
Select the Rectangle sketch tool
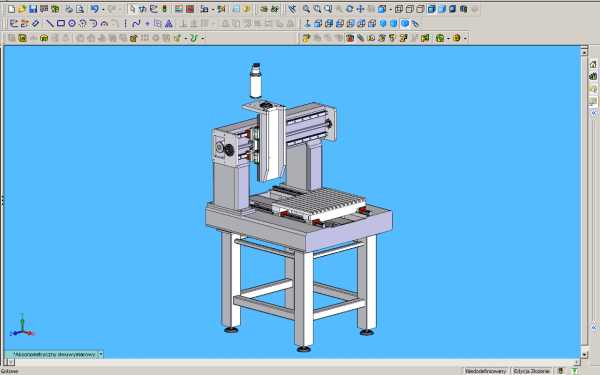click(x=60, y=23)
